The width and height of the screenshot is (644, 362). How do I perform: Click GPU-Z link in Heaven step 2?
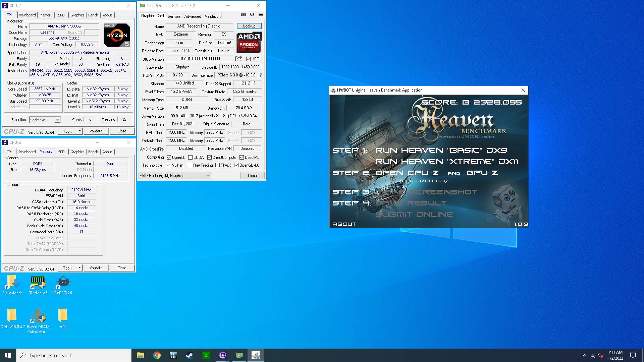482,173
